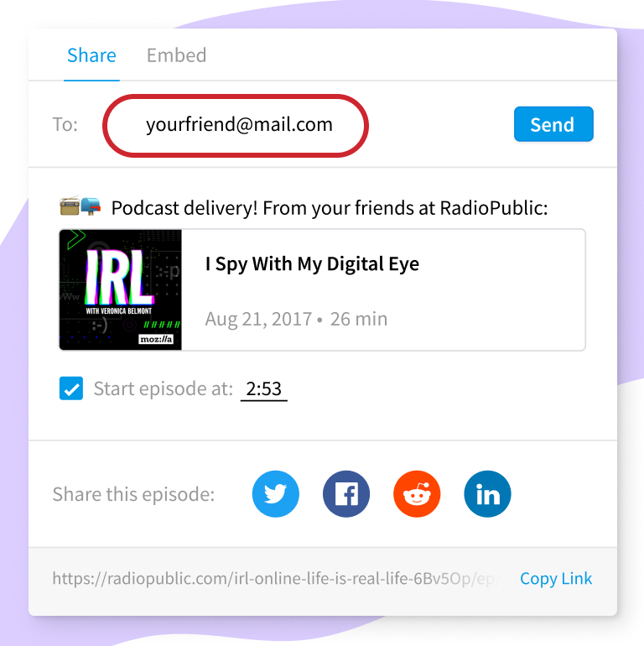Click the 'Podcast delivery!' message text
Screen dimensions: 644x646
330,208
